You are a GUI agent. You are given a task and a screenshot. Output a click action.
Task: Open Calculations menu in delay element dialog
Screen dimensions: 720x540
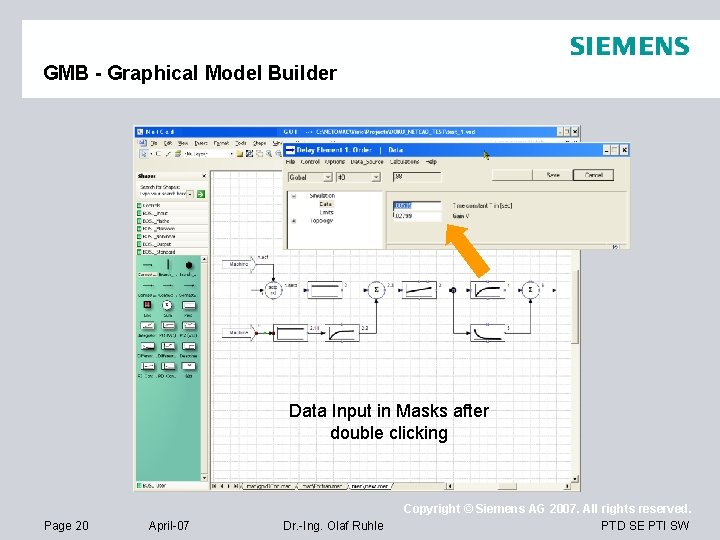coord(404,162)
